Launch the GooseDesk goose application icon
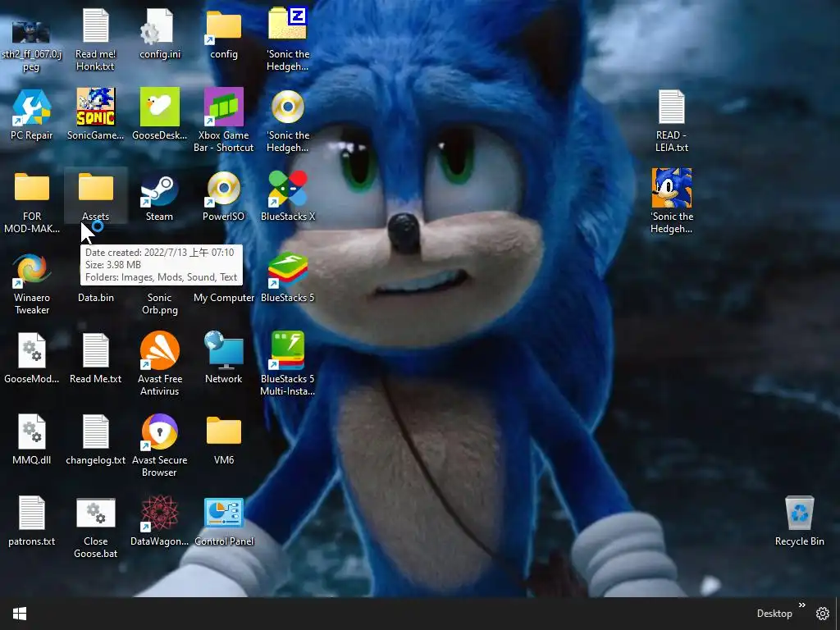Screen dimensions: 840x630 pos(160,107)
